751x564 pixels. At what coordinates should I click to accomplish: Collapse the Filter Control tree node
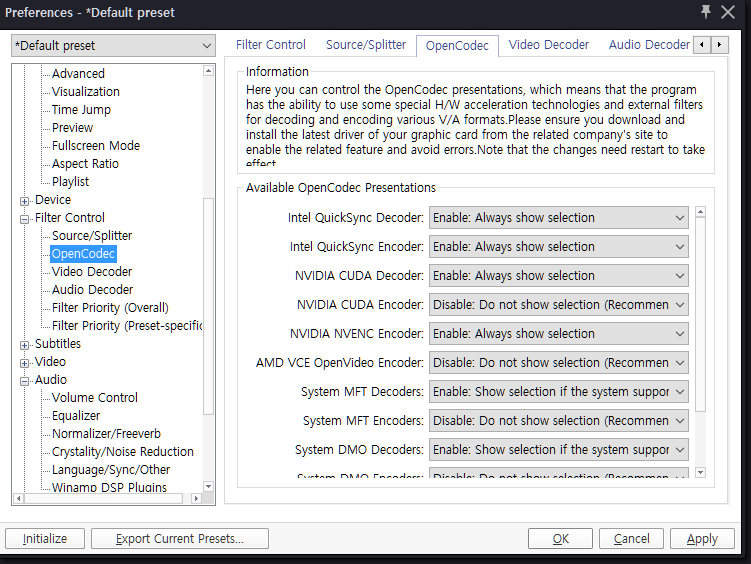click(x=25, y=218)
